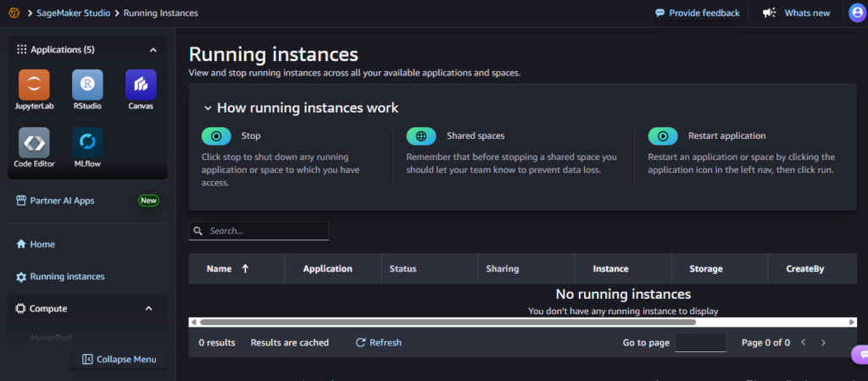Click the Refresh button
The image size is (868, 381).
[x=379, y=343]
